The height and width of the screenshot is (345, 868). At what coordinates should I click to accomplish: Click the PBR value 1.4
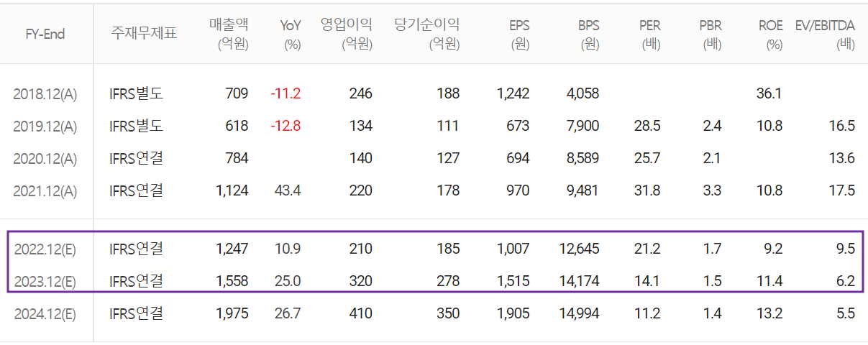click(x=713, y=313)
